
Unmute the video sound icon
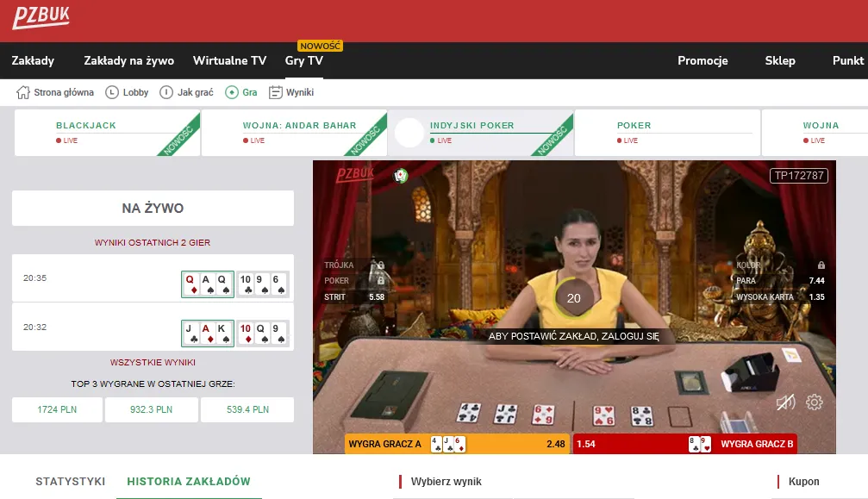tap(785, 402)
